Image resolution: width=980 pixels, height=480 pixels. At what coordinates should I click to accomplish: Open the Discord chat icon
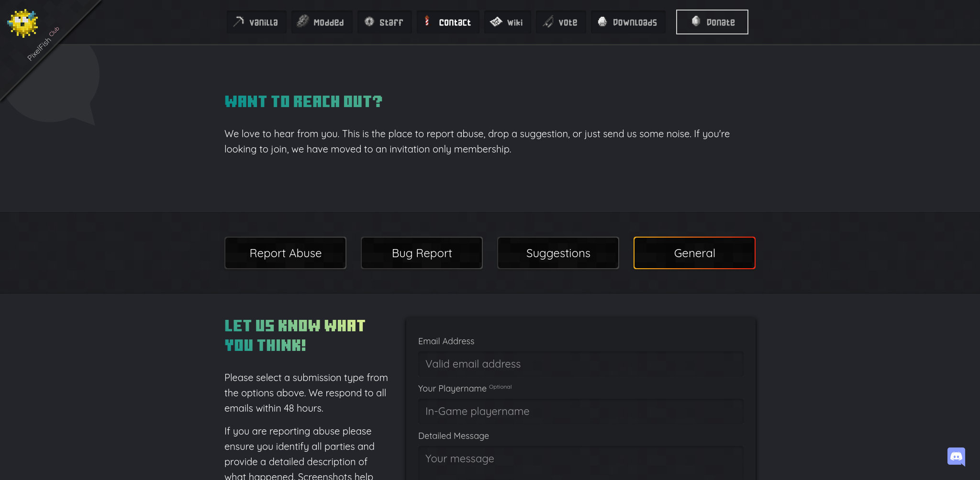click(956, 457)
